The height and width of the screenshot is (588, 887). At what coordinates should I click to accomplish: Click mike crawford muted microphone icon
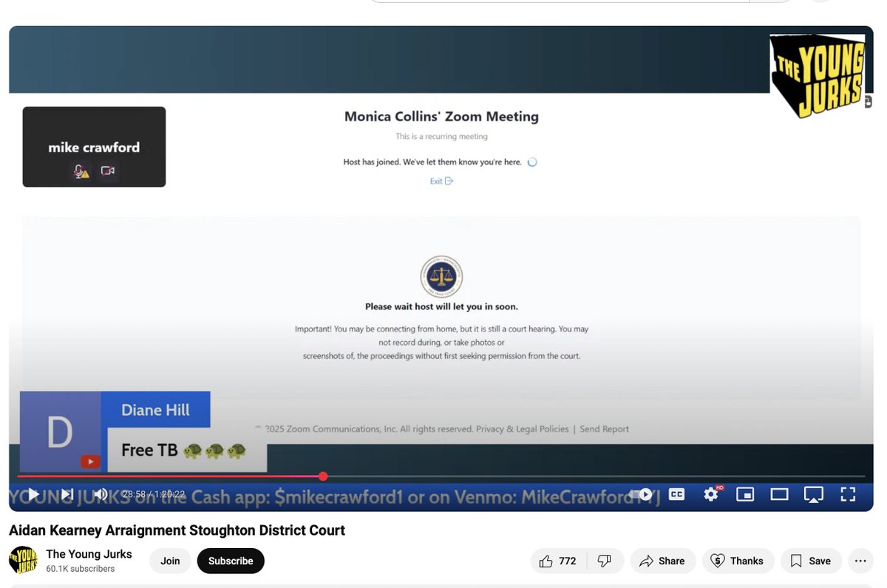pyautogui.click(x=81, y=171)
